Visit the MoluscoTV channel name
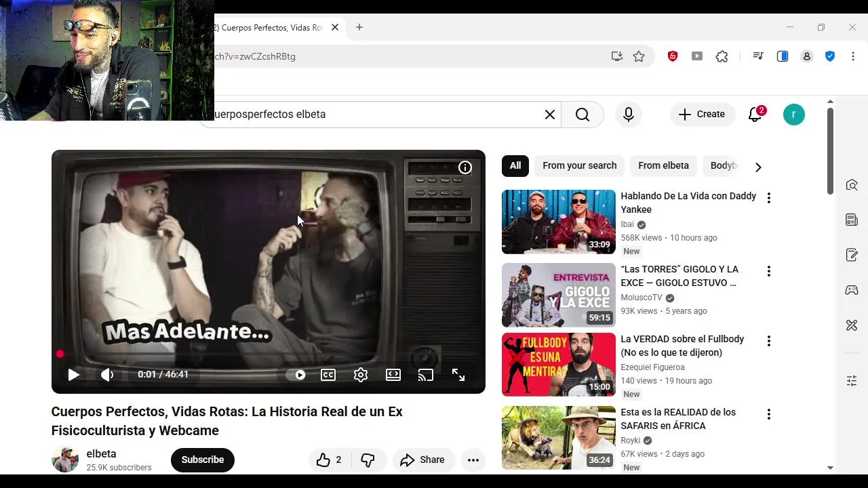Image resolution: width=868 pixels, height=488 pixels. 642,298
